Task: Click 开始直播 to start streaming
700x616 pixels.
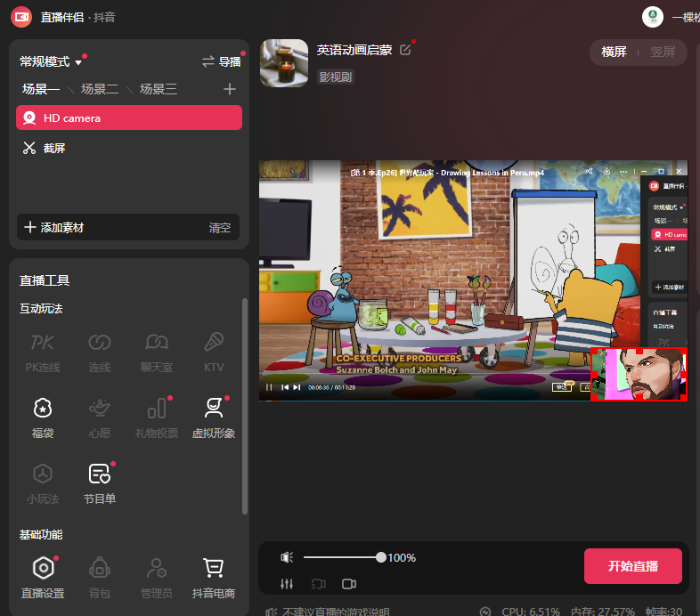Action: 633,566
